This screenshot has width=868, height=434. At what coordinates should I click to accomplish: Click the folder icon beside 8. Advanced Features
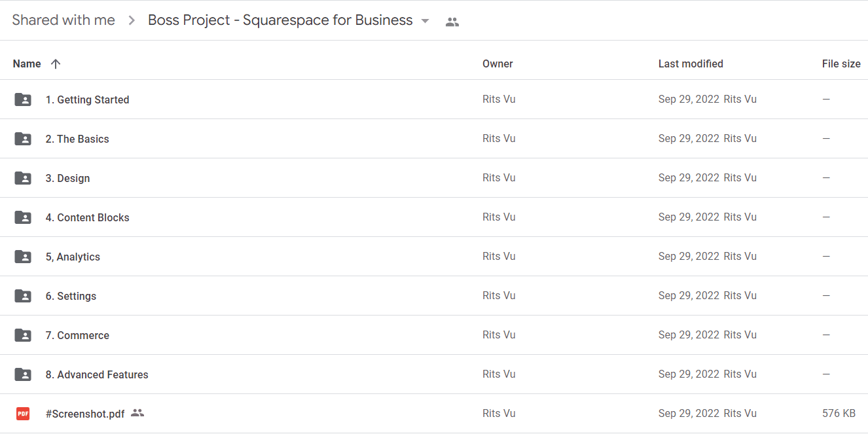23,374
